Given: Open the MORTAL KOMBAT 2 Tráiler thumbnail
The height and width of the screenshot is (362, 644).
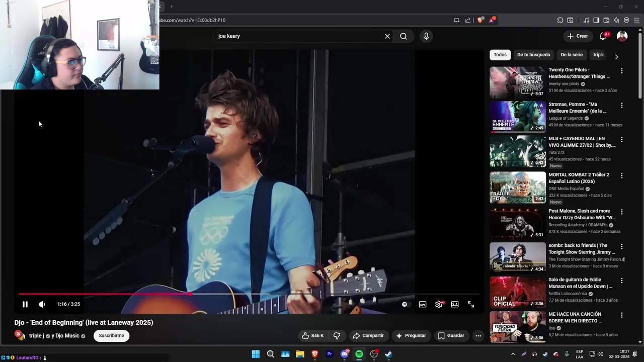Looking at the screenshot, I should pos(518,188).
